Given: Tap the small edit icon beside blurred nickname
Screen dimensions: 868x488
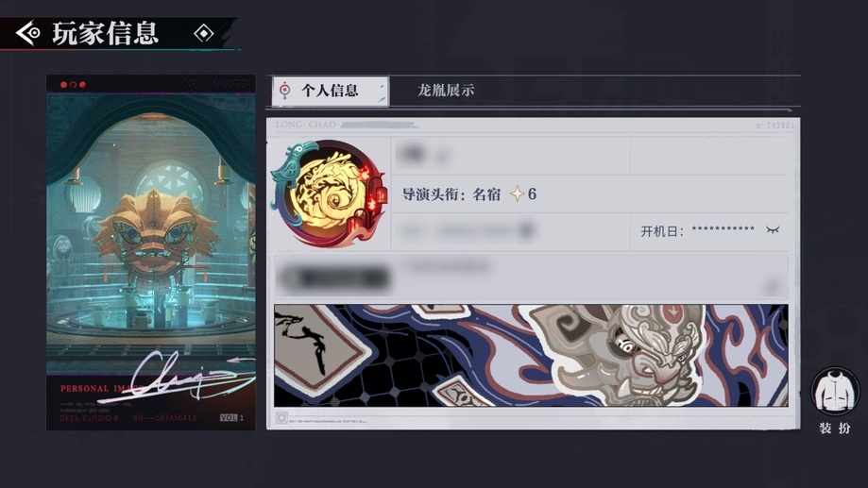Looking at the screenshot, I should pos(441,159).
